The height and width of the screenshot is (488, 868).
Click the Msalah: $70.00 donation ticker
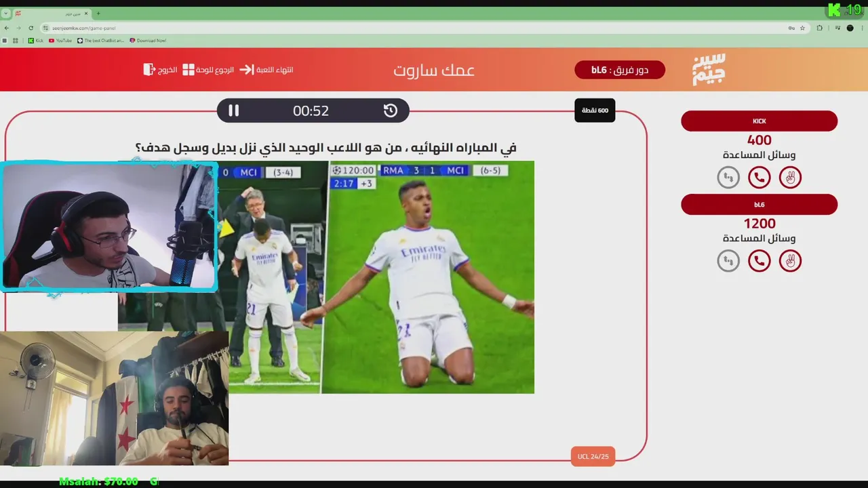tap(98, 481)
